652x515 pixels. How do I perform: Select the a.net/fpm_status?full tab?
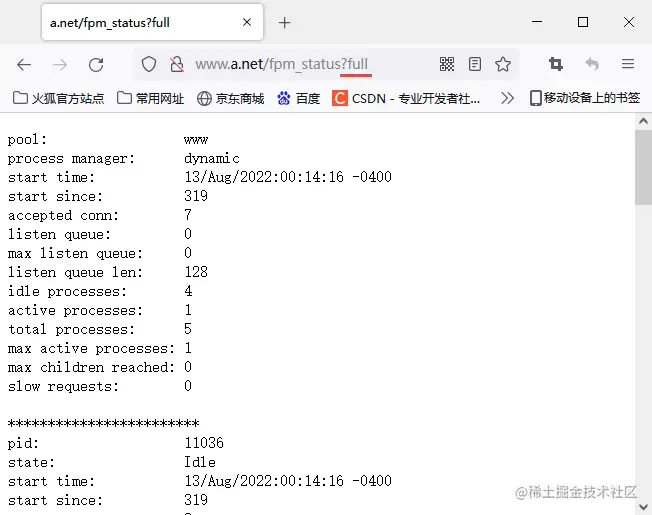152,22
